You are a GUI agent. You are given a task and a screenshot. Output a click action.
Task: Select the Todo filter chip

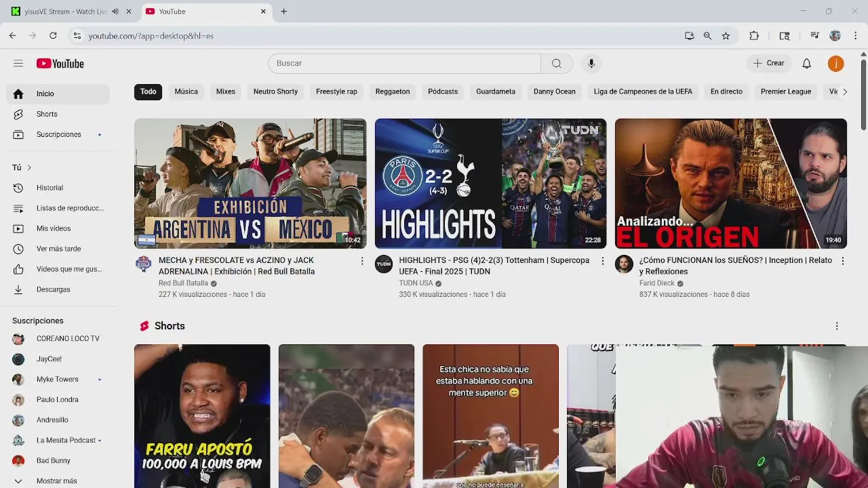coord(148,91)
